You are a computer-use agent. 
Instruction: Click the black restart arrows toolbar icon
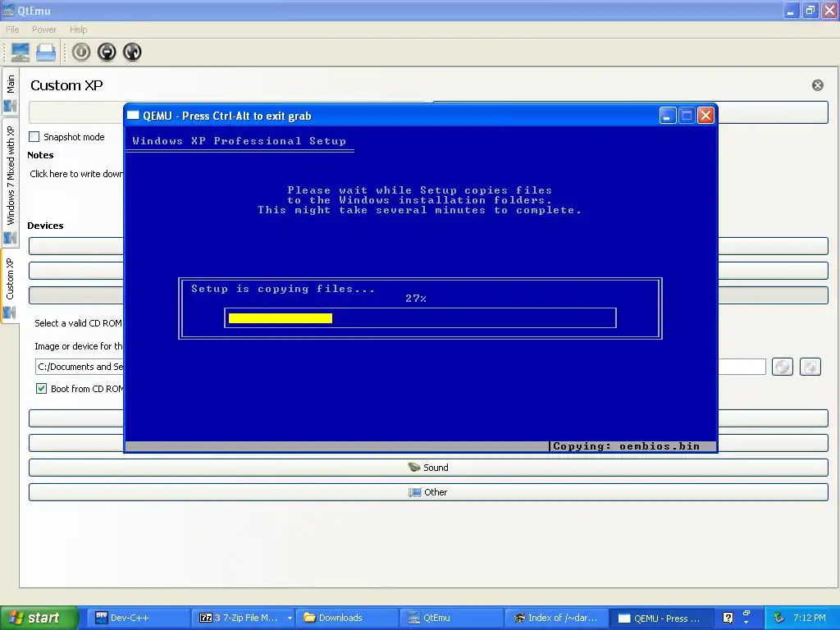(132, 52)
